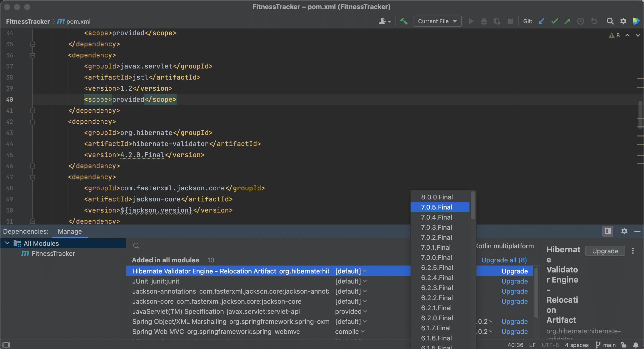Screen dimensions: 644x349
Task: Switch to the Manage tab
Action: pos(70,231)
